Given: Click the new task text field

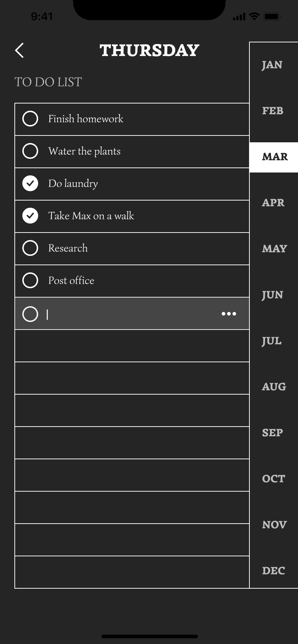Looking at the screenshot, I should [130, 314].
